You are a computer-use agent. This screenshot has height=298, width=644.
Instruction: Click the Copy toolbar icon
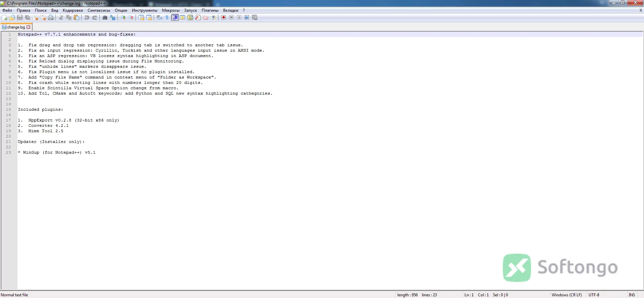click(69, 17)
